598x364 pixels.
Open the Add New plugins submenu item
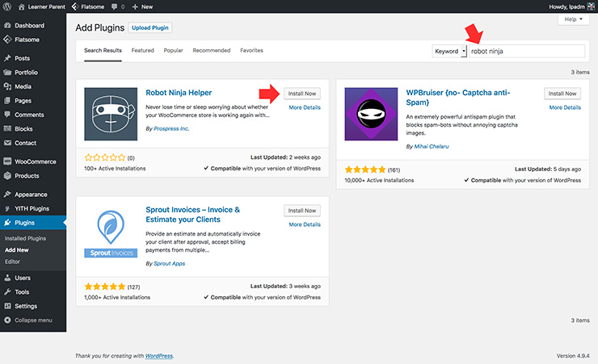[x=17, y=250]
